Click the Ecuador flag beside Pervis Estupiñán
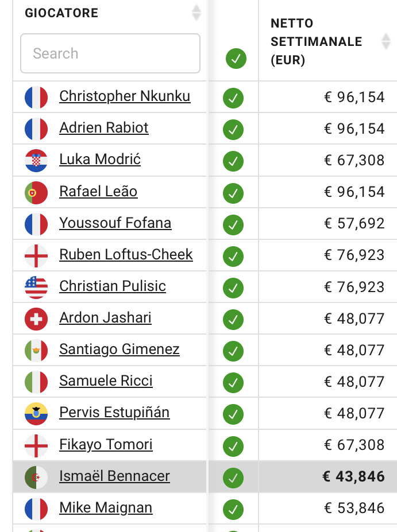397x532 pixels. pyautogui.click(x=36, y=414)
